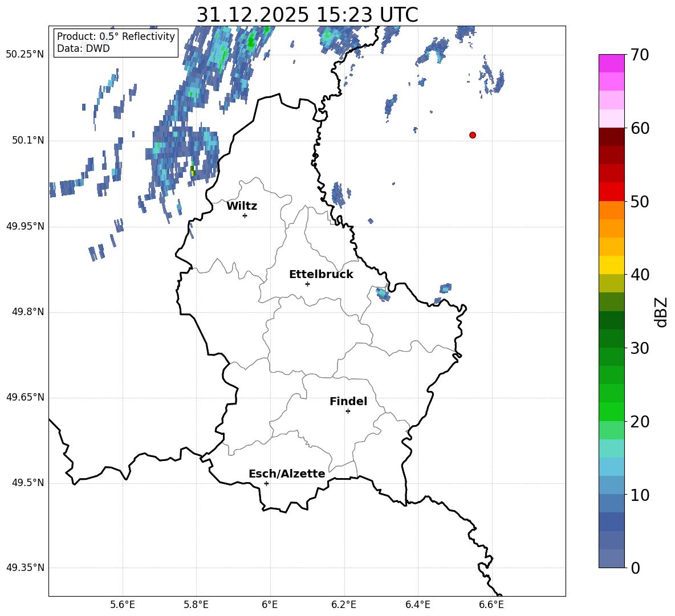Viewport: 675px width, 616px height.
Task: Click the 49.35°N latitude label
Action: point(25,568)
